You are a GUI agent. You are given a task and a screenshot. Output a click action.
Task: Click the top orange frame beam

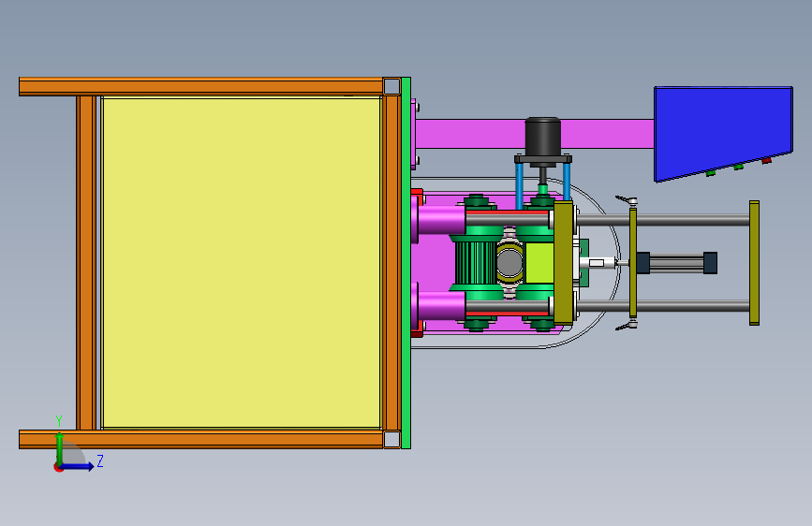click(x=201, y=86)
